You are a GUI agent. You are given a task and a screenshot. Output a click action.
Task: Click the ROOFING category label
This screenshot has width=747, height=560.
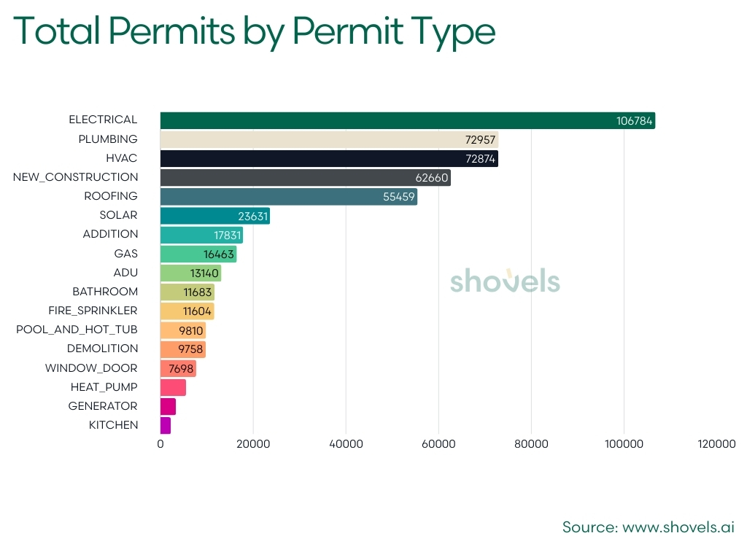pos(111,196)
